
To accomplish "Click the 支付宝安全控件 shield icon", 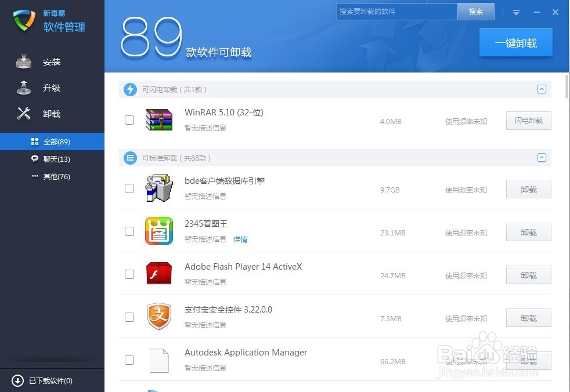I will point(159,317).
